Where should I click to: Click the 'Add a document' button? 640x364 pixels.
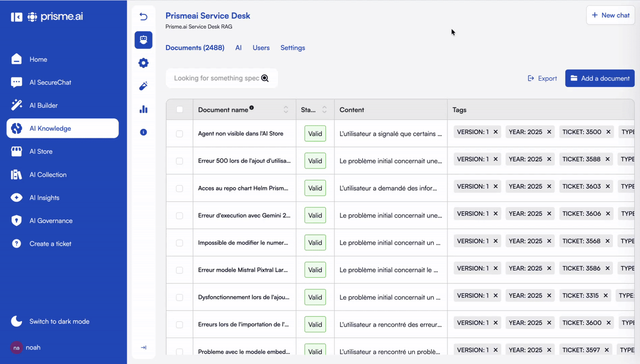pyautogui.click(x=599, y=78)
